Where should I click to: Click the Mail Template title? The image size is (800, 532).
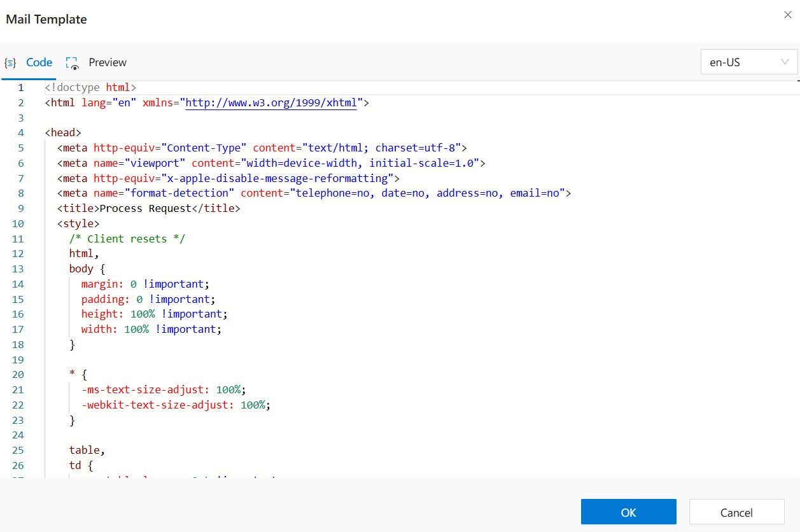tap(46, 19)
